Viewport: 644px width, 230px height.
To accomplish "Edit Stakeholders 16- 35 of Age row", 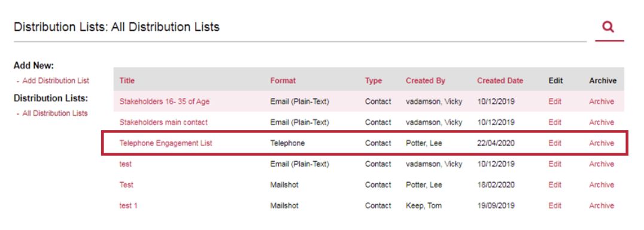I will point(555,102).
